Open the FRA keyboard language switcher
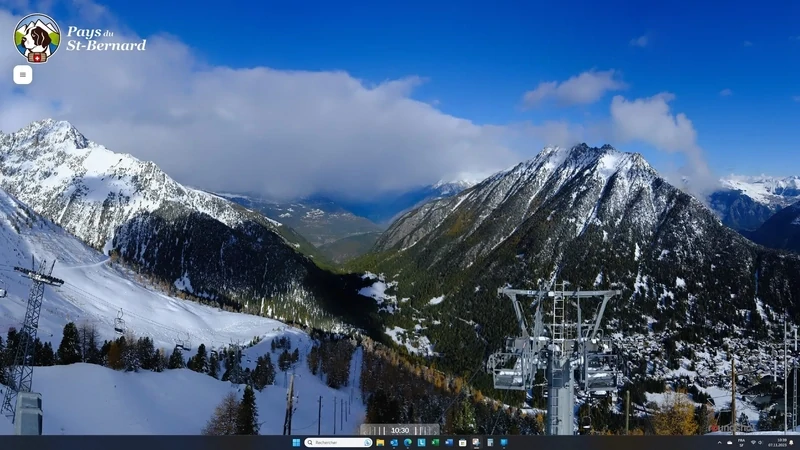Screen dimensions: 800x450 pyautogui.click(x=741, y=443)
